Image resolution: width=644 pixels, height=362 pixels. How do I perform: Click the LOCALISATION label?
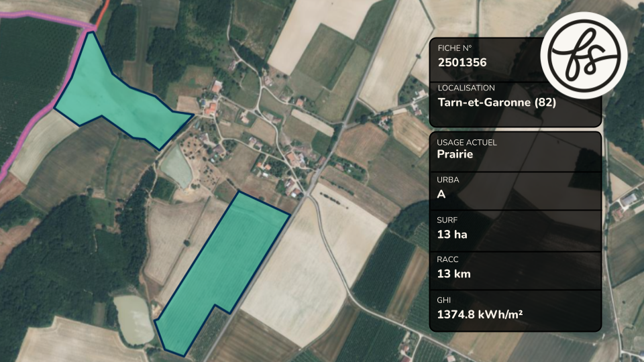466,88
